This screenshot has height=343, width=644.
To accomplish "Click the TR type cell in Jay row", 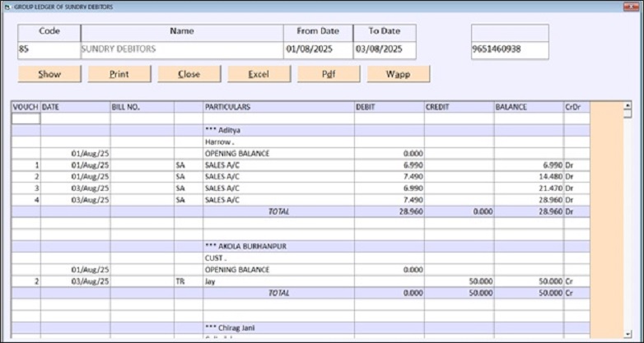I will point(189,281).
